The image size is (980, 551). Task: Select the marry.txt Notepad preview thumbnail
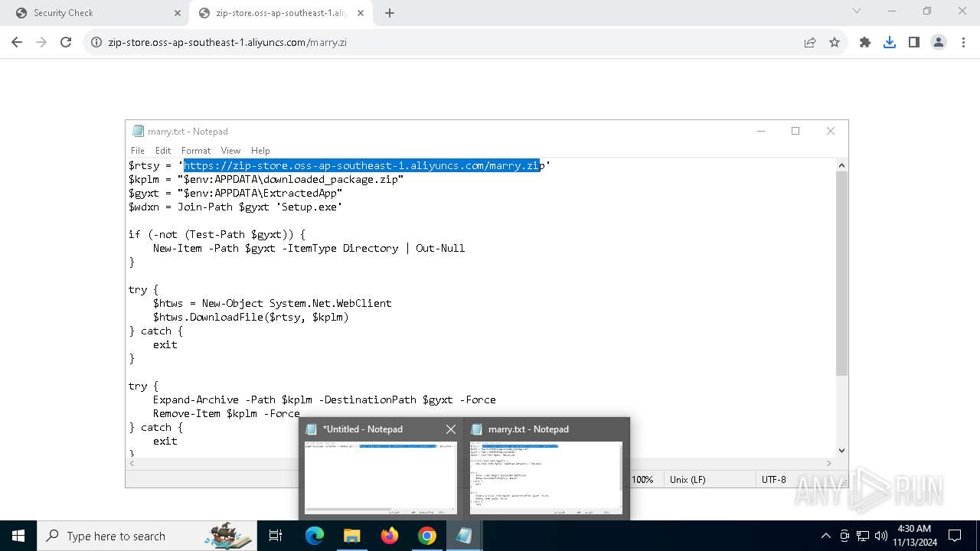pyautogui.click(x=546, y=478)
